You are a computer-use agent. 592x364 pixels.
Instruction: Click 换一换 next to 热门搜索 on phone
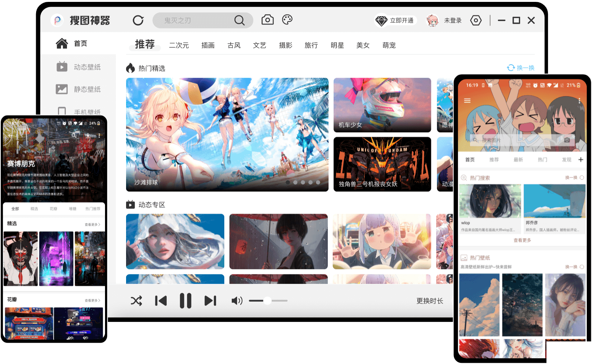click(574, 178)
